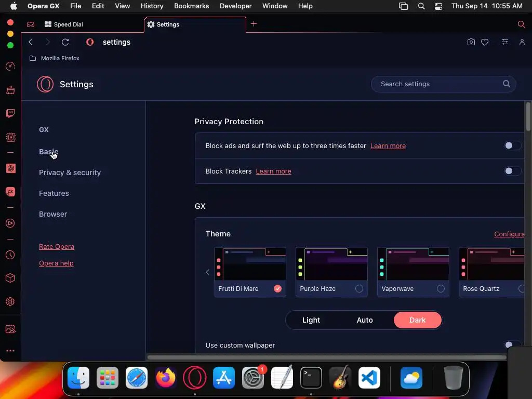Select the Purple Haze theme radio
The width and height of the screenshot is (532, 399).
359,289
